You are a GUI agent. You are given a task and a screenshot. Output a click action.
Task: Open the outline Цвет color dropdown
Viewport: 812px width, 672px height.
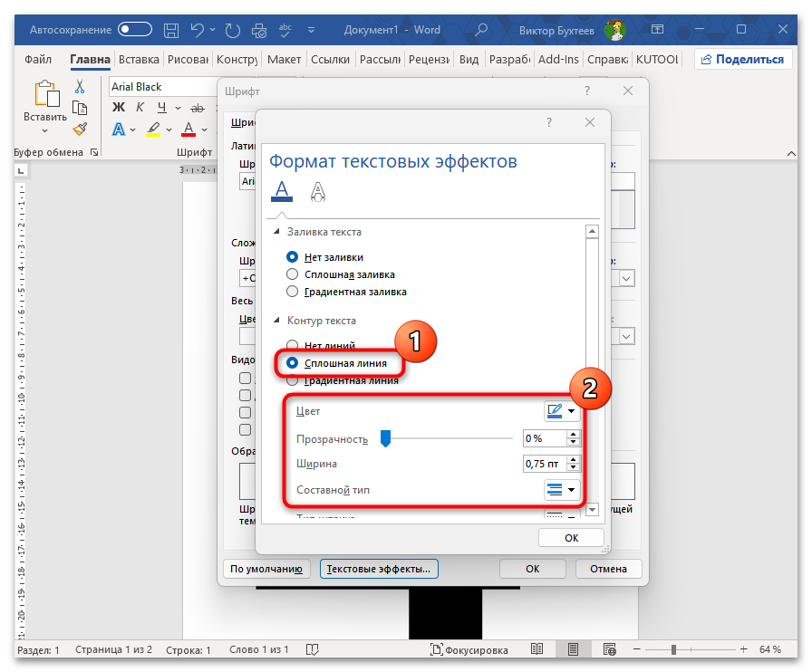pyautogui.click(x=561, y=412)
